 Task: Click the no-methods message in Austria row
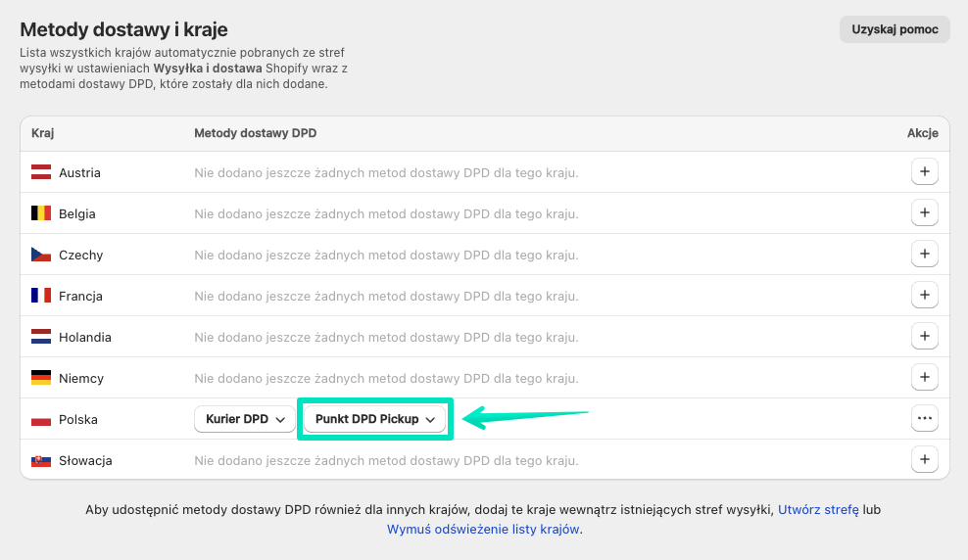tap(386, 172)
